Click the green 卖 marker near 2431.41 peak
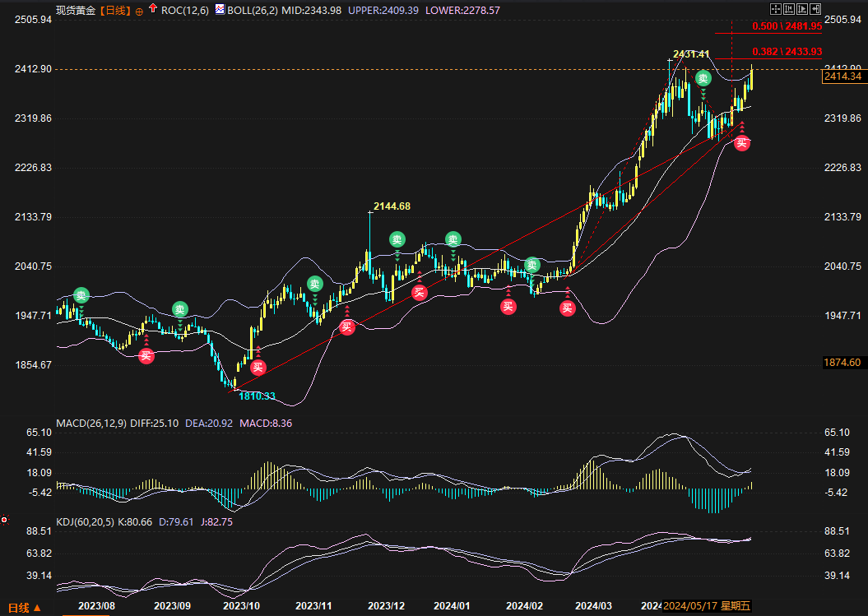868x616 pixels. click(x=703, y=78)
